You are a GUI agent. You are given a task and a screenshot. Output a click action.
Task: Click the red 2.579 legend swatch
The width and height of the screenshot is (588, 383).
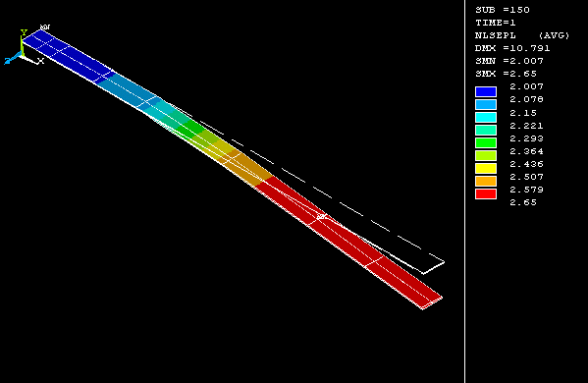point(486,193)
